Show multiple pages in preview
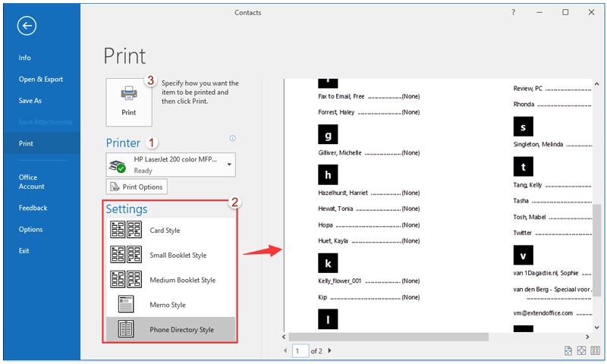 [595, 350]
